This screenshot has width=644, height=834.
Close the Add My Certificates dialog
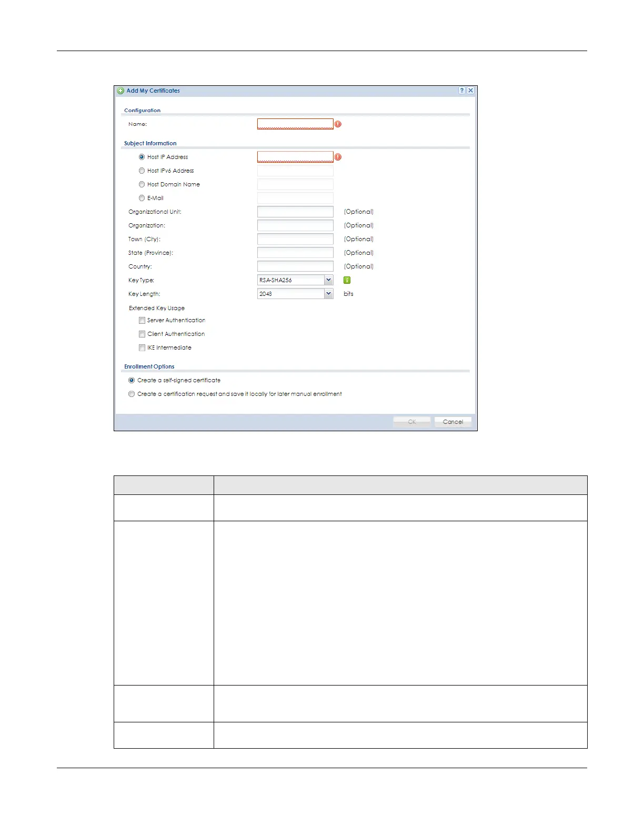471,91
